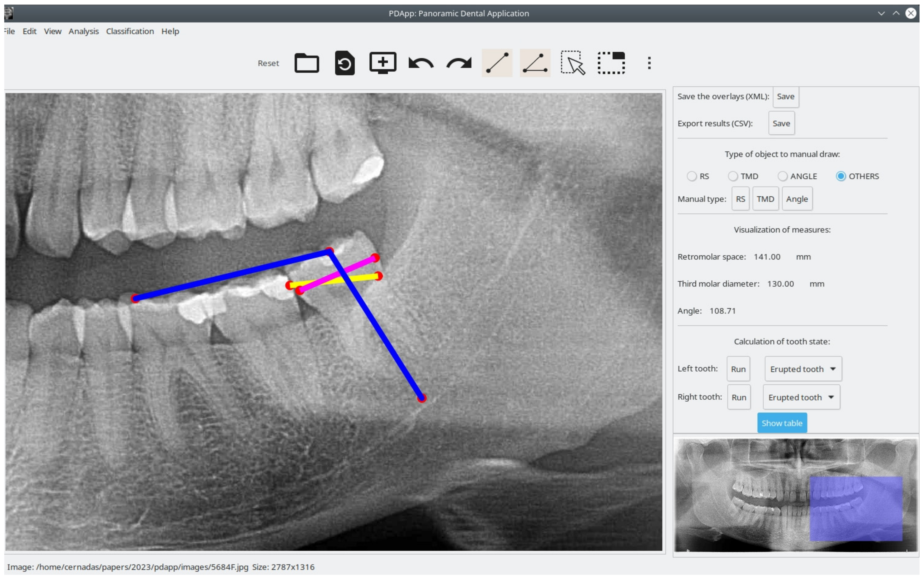The image size is (924, 578).
Task: Expand the Right tooth state dropdown
Action: tap(801, 397)
